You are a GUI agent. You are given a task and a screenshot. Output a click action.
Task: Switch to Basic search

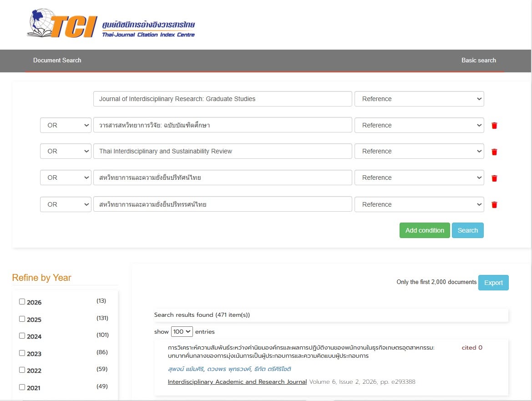point(478,60)
